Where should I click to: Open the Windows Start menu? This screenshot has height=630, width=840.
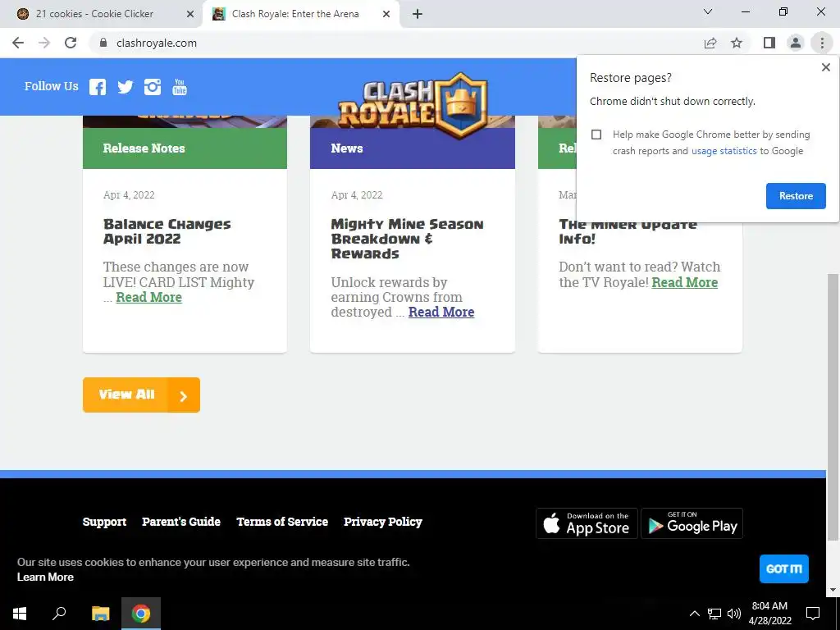pyautogui.click(x=20, y=614)
